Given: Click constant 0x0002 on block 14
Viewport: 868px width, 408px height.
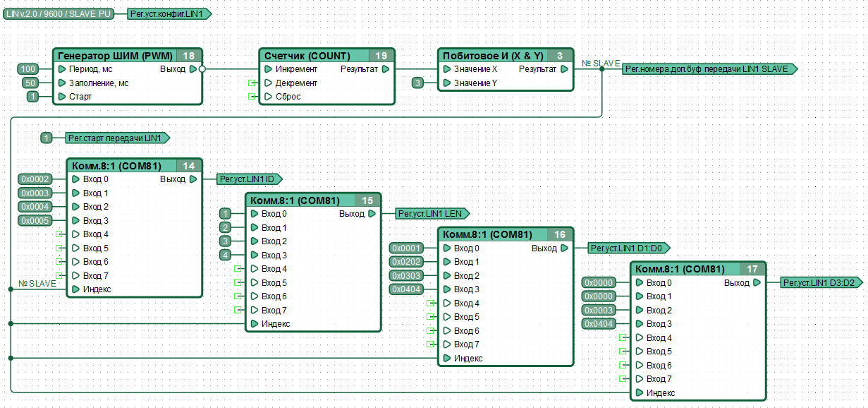Looking at the screenshot, I should click(35, 179).
